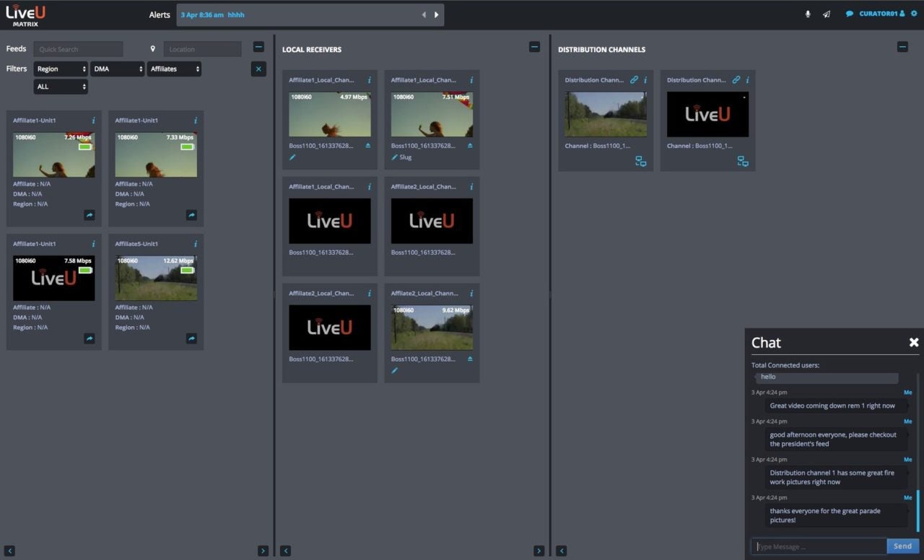Viewport: 924px width, 560px height.
Task: Click the Quick Search feeds field
Action: pos(78,49)
